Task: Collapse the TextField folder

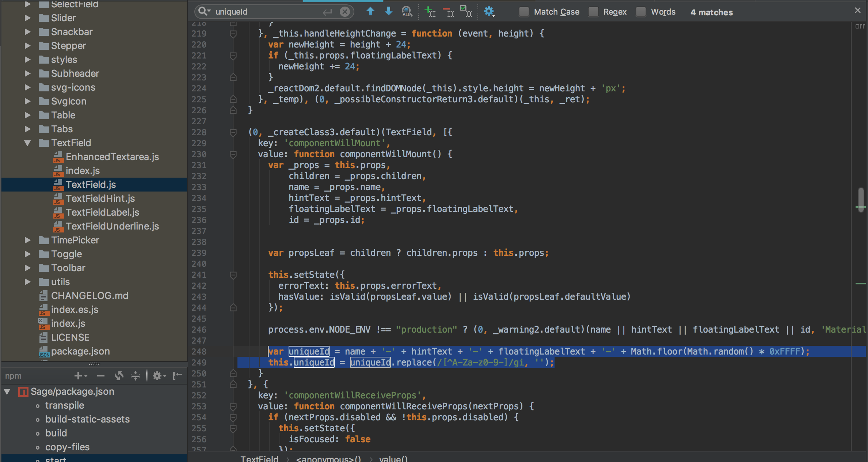Action: tap(27, 143)
